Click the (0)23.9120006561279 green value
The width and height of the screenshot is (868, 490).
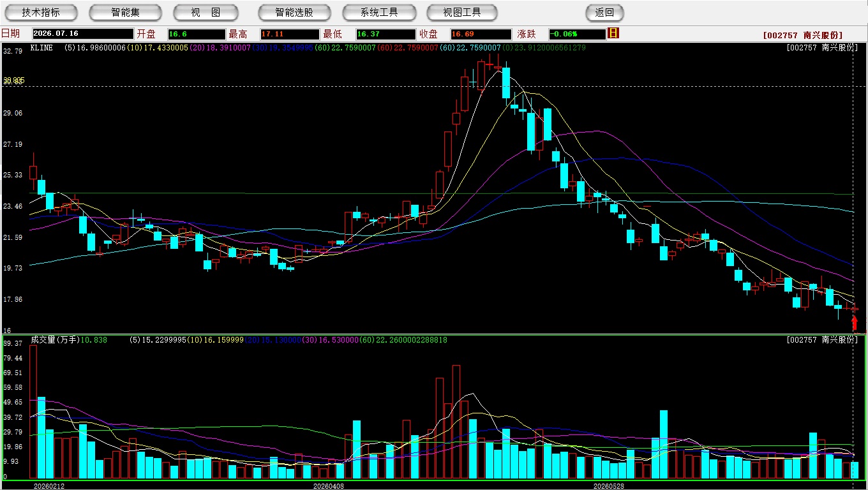(543, 47)
